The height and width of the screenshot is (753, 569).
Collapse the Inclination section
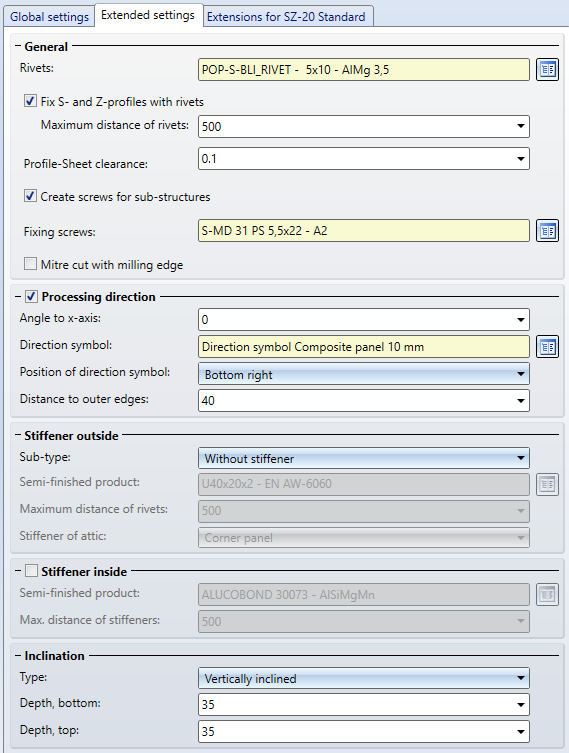tap(18, 656)
